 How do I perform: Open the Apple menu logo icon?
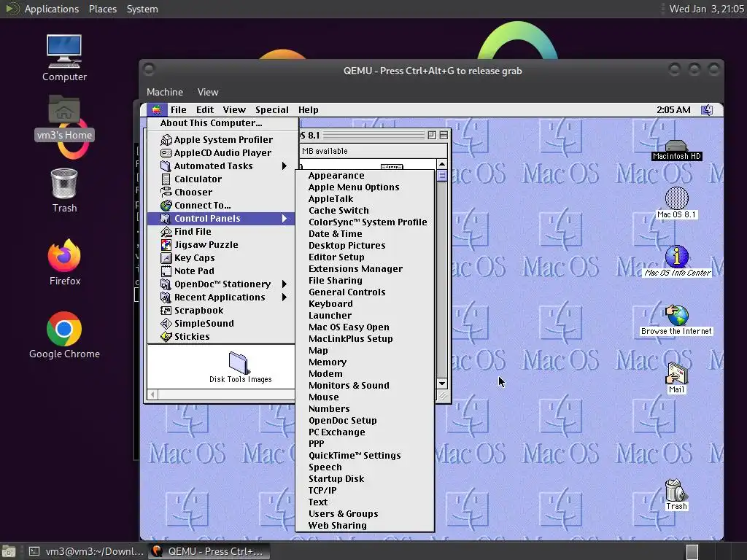tap(156, 110)
